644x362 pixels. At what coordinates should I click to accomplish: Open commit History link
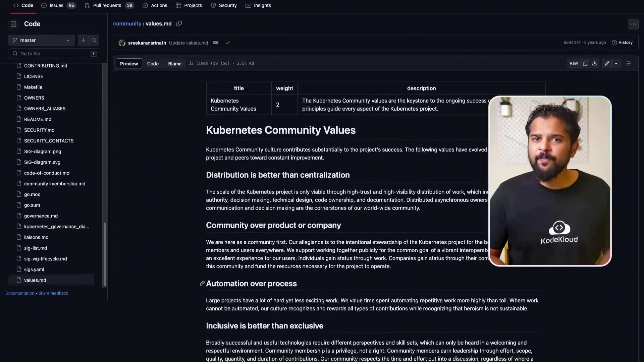pyautogui.click(x=622, y=43)
